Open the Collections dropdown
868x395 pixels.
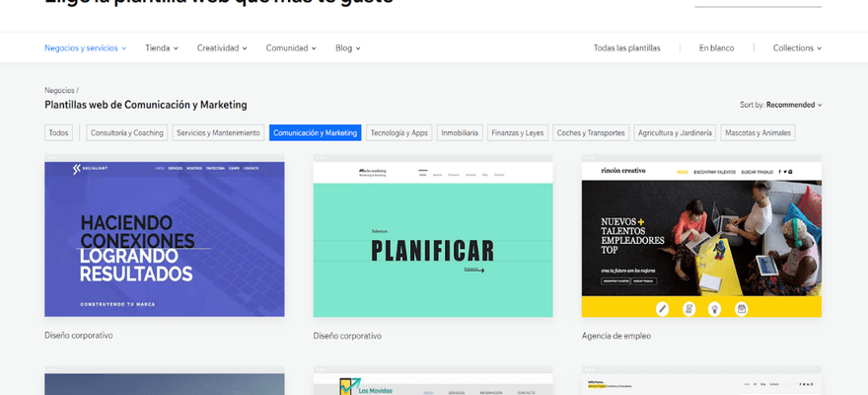(797, 48)
